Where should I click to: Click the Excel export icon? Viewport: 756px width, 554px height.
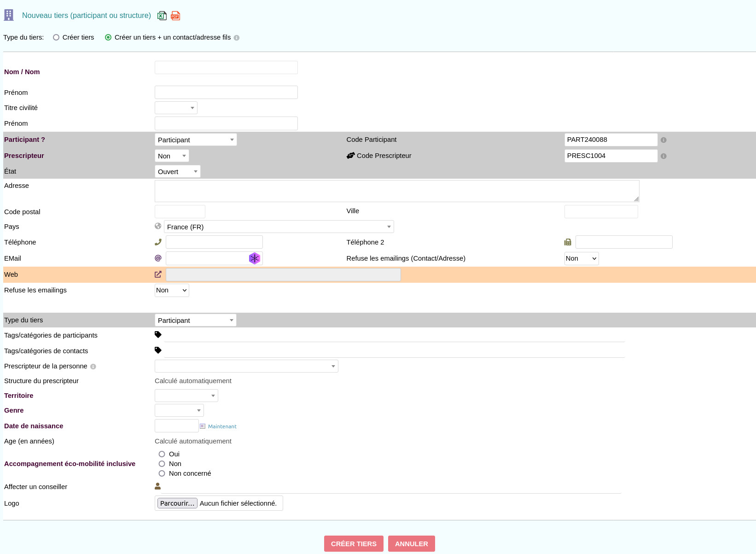click(162, 16)
